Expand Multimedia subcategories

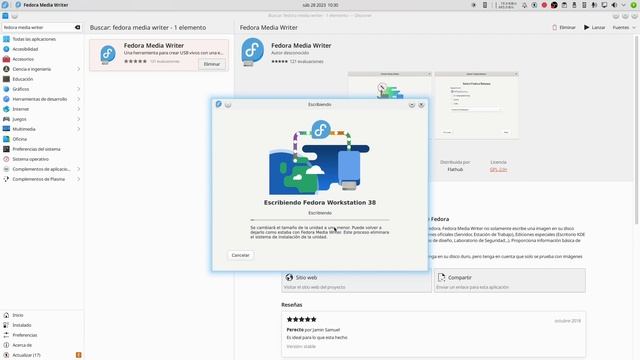tap(78, 129)
